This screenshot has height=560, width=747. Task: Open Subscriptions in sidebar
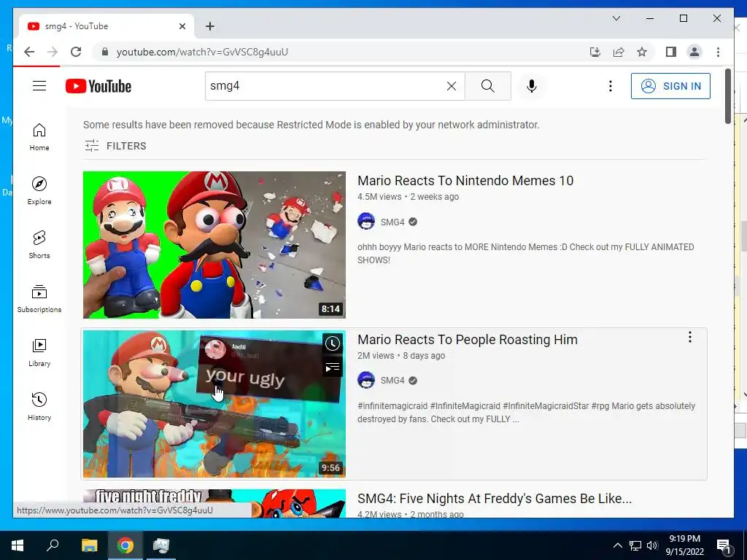point(39,299)
